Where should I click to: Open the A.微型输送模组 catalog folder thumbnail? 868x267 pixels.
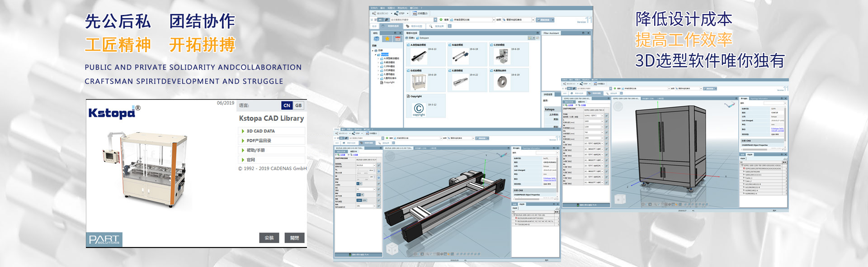pos(419,56)
